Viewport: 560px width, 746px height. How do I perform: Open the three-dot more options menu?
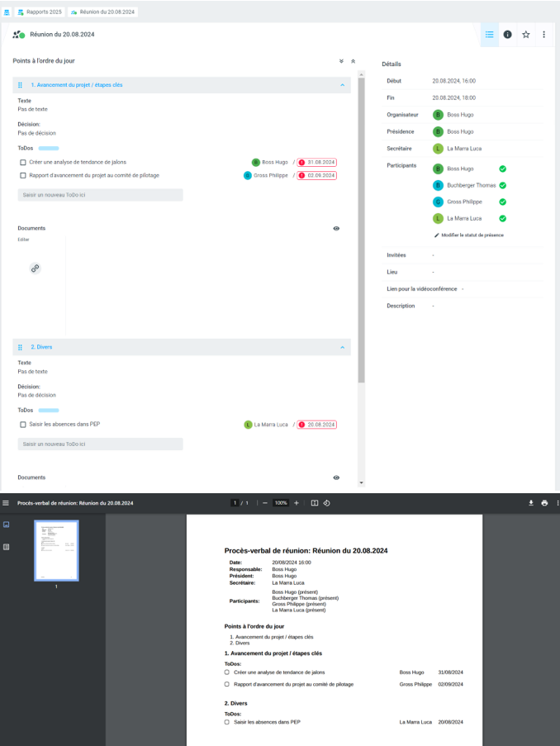543,35
